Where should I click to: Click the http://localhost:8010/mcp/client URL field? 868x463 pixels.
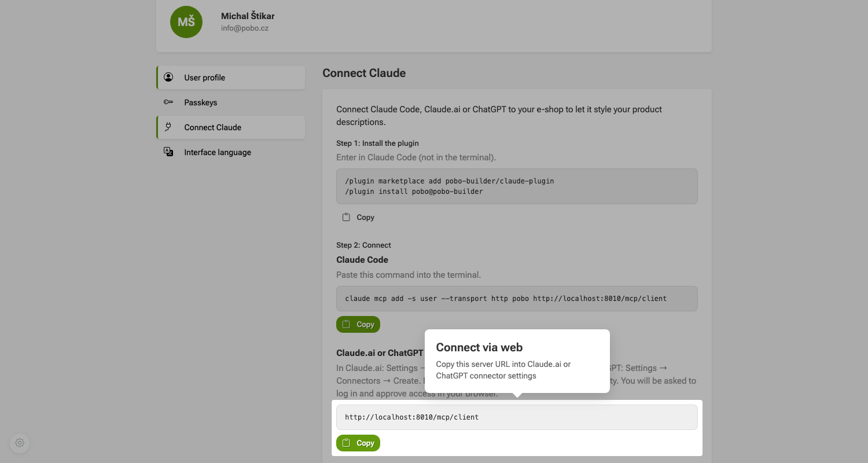tap(517, 417)
